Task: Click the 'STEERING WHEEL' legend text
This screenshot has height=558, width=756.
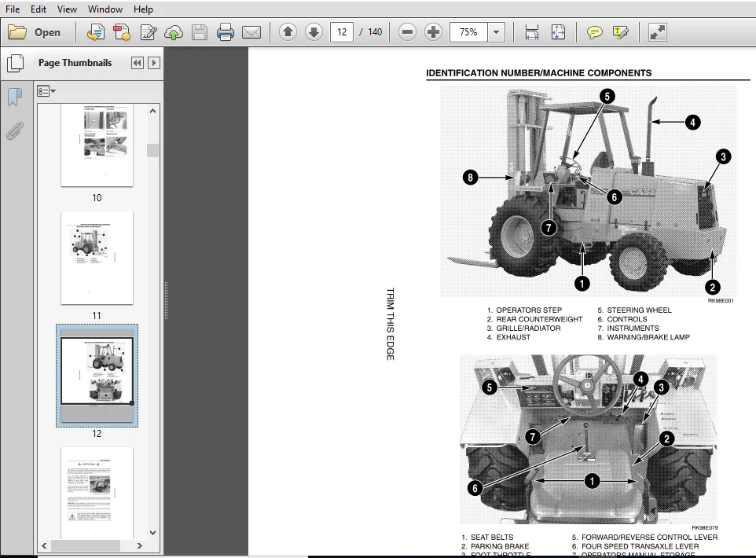Action: pyautogui.click(x=639, y=310)
